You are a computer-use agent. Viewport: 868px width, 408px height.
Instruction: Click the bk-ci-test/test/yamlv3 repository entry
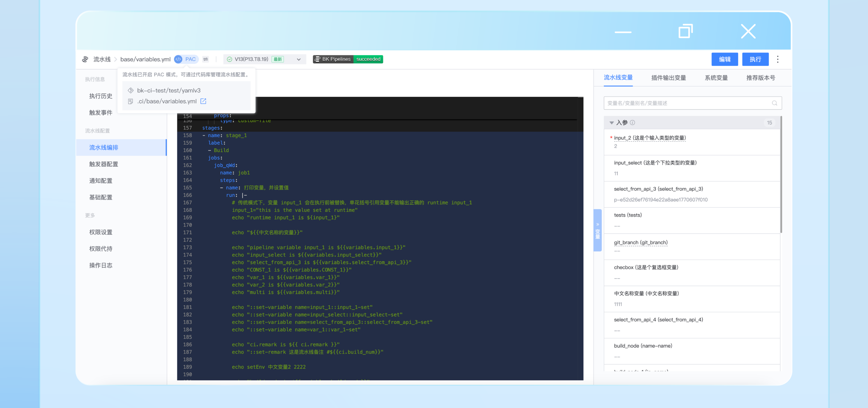tap(169, 90)
